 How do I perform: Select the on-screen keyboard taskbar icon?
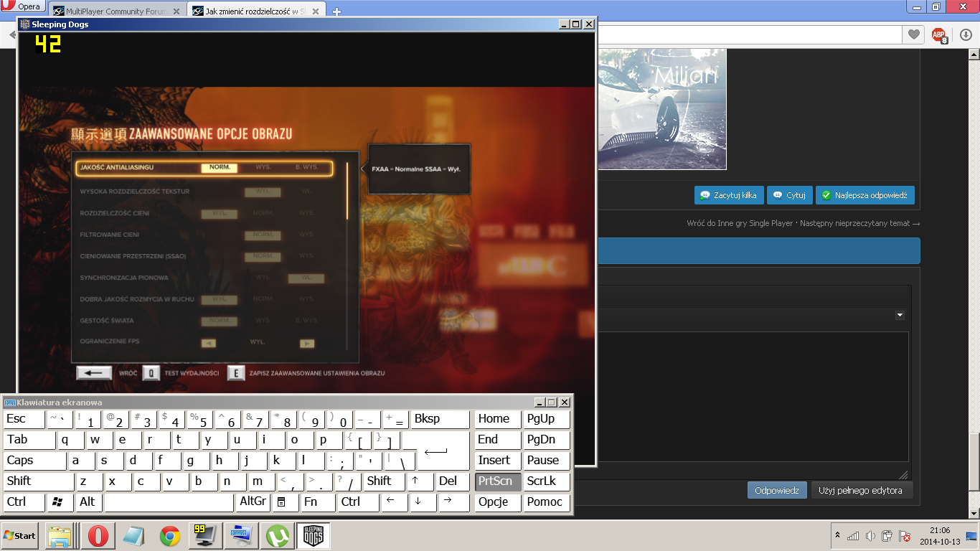tap(242, 536)
